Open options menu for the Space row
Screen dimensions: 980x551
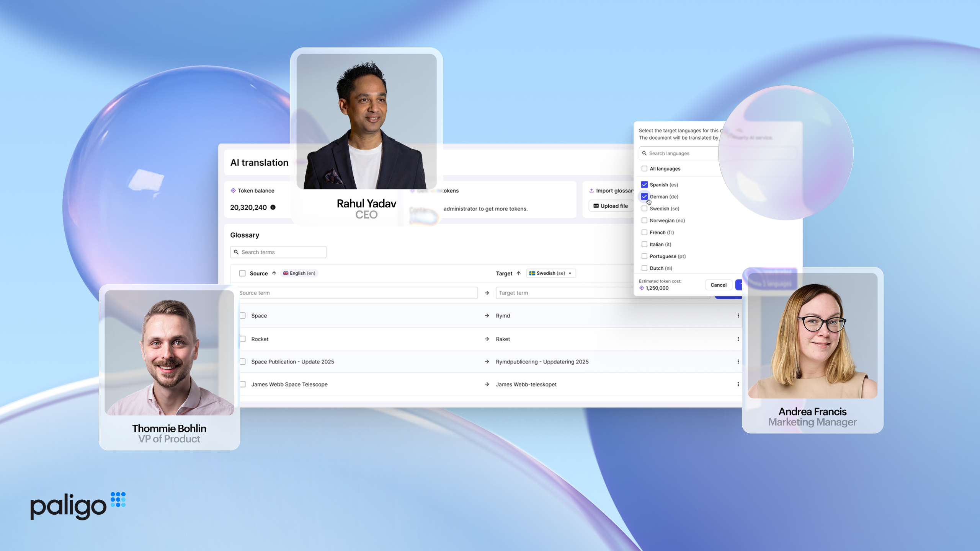(738, 316)
